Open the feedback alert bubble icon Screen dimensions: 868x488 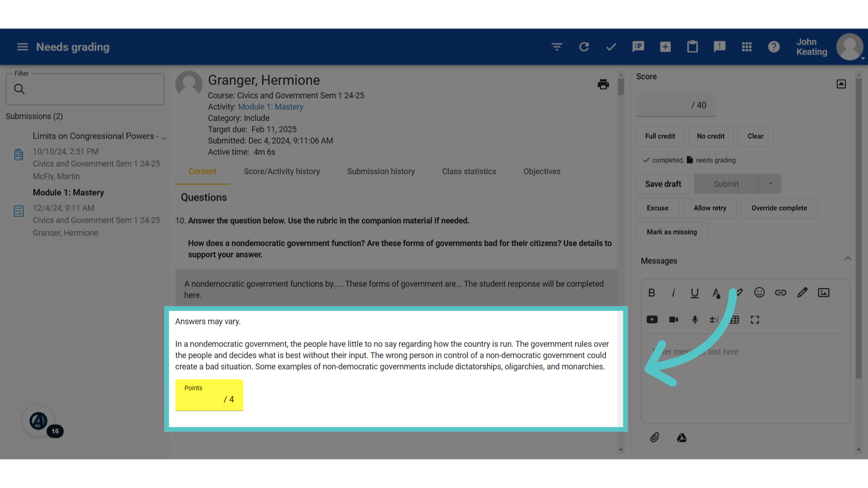pos(720,47)
